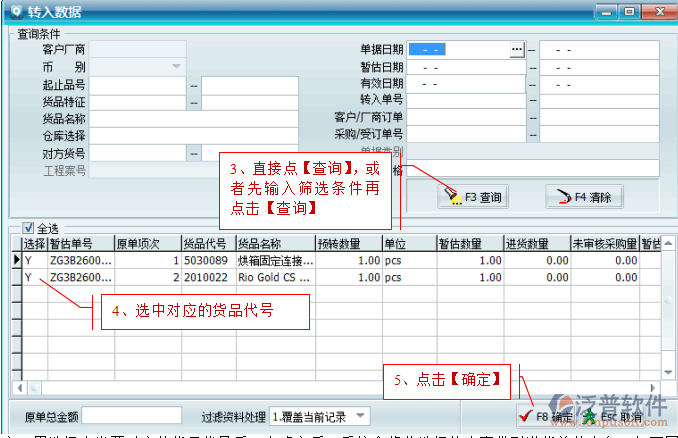Image resolution: width=678 pixels, height=438 pixels.
Task: Open the 过滤资料处理 dropdown list
Action: pyautogui.click(x=359, y=415)
